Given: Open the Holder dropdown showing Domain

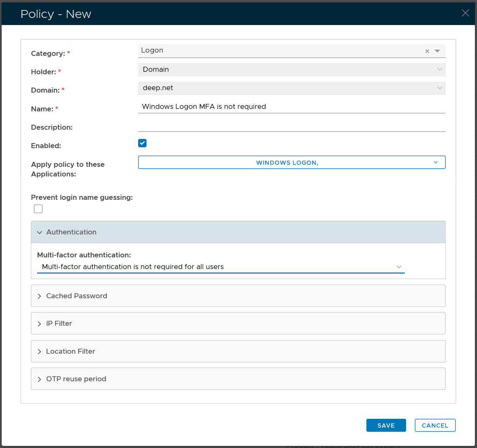Looking at the screenshot, I should (291, 70).
